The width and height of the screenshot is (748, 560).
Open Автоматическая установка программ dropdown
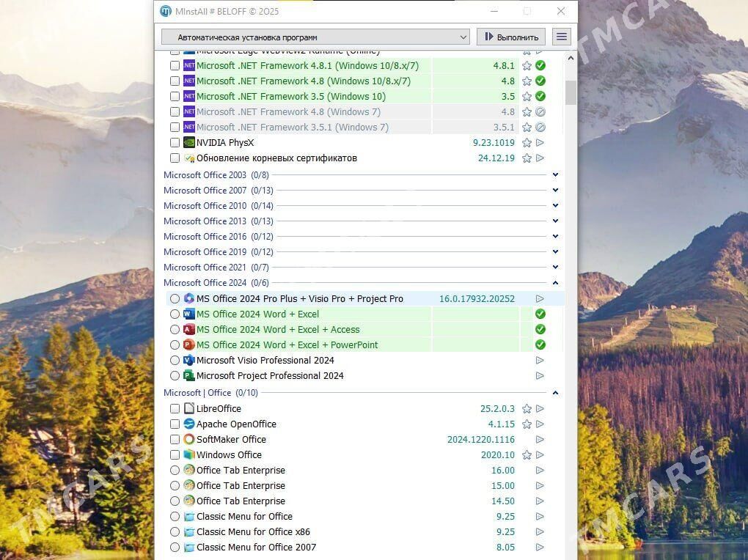click(315, 37)
